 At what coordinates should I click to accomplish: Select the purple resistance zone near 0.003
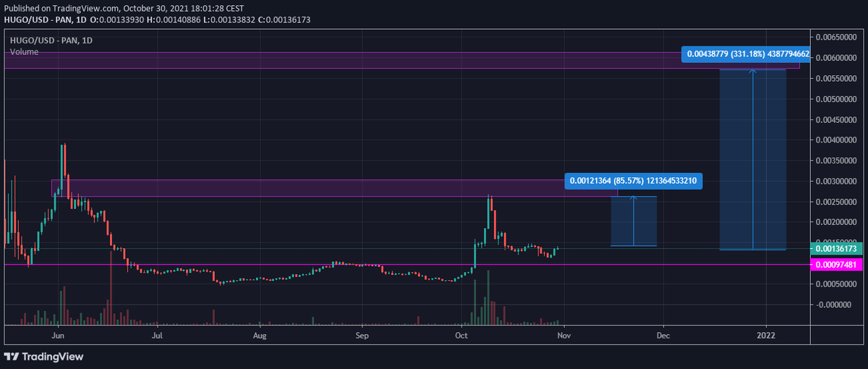tap(334, 188)
